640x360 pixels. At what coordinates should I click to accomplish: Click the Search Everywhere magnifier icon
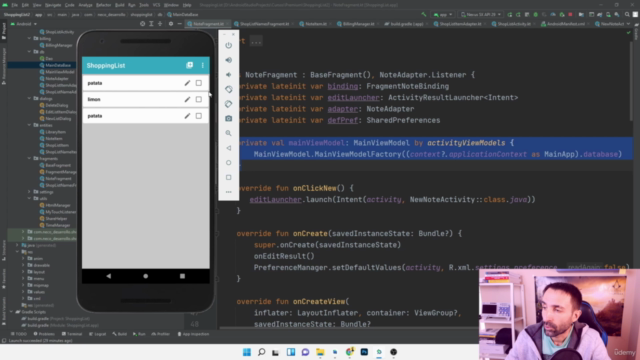[x=627, y=14]
